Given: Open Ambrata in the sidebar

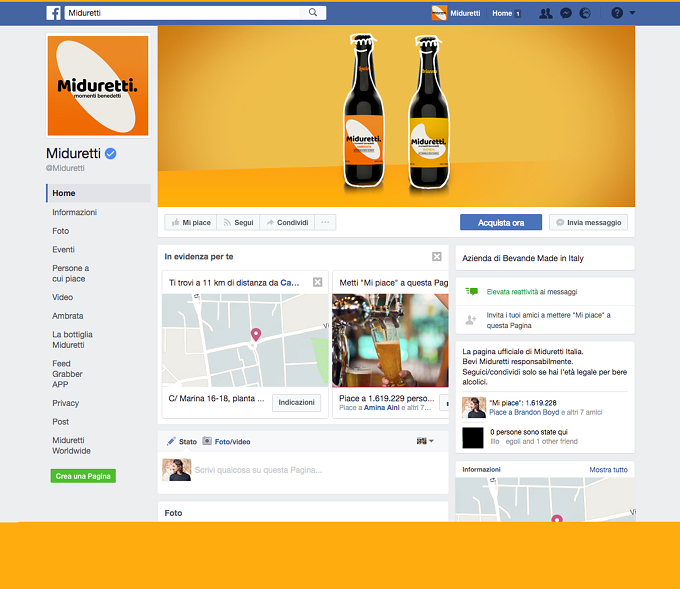Looking at the screenshot, I should click(x=68, y=316).
